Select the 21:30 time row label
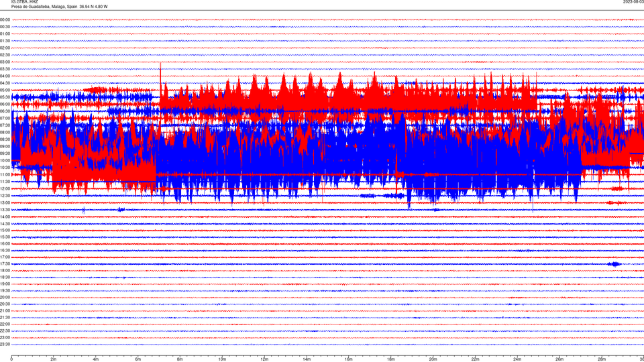Image resolution: width=644 pixels, height=362 pixels. pos(5,318)
